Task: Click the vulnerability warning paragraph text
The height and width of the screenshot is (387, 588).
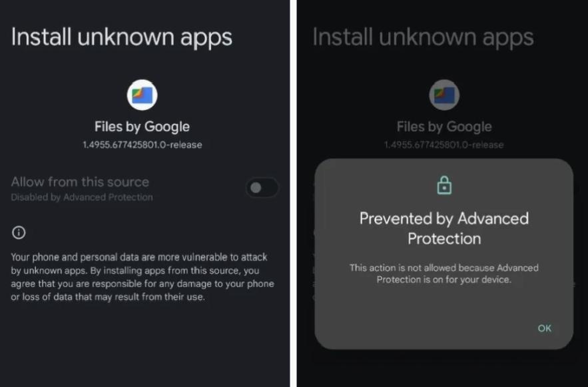Action: click(143, 276)
